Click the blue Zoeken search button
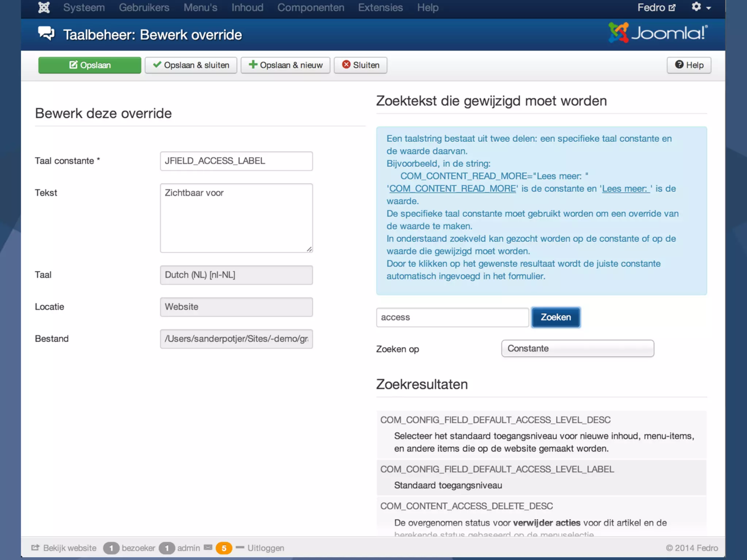The image size is (747, 560). (556, 317)
